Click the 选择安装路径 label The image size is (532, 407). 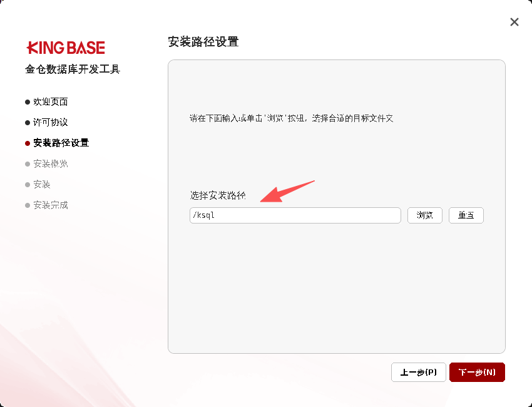218,195
